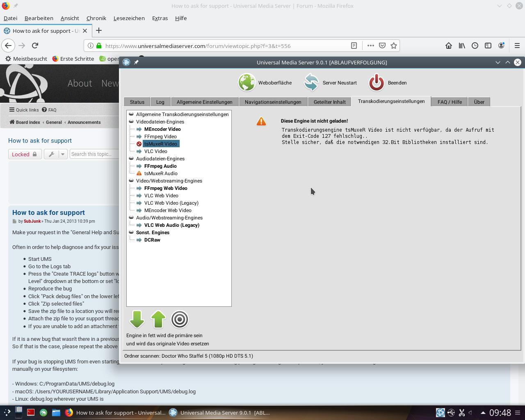Click the Server Neustart arrows icon
Image resolution: width=525 pixels, height=420 pixels.
[311, 82]
